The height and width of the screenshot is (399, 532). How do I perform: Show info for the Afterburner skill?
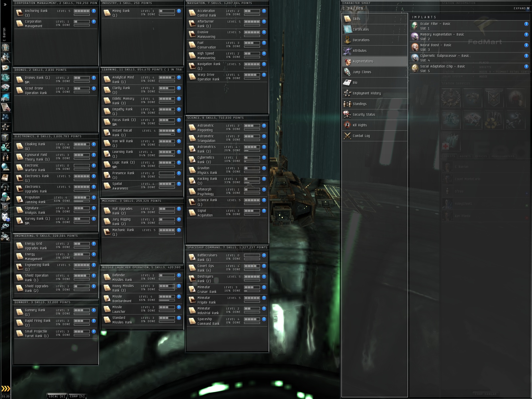pos(264,22)
